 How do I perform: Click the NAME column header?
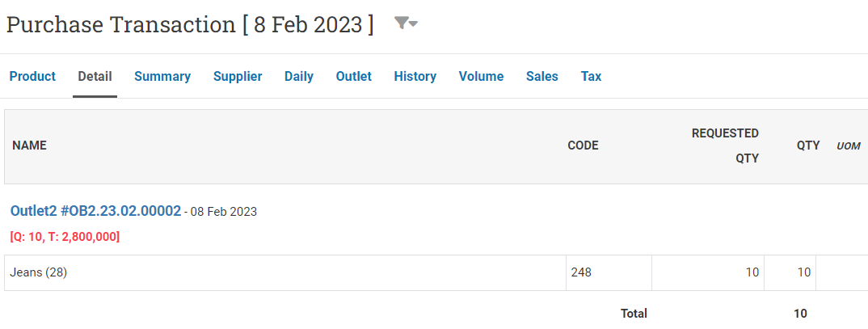click(29, 146)
